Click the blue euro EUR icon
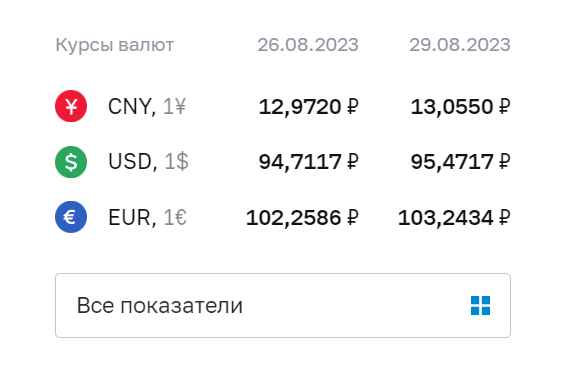This screenshot has height=368, width=579. tap(71, 217)
